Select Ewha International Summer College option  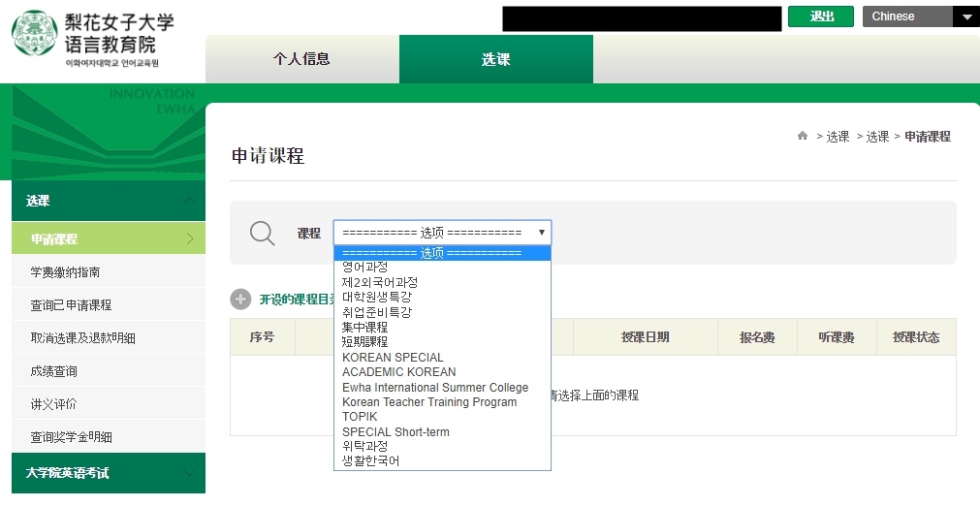[442, 388]
